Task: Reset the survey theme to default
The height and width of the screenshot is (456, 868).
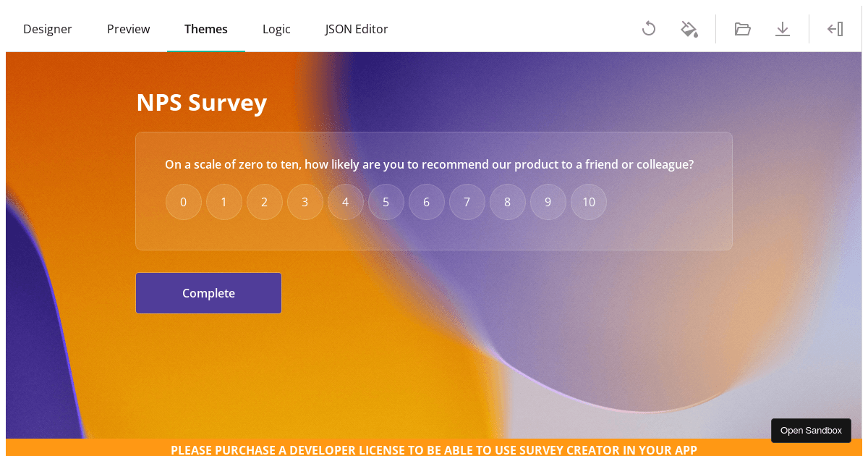Action: (x=649, y=29)
